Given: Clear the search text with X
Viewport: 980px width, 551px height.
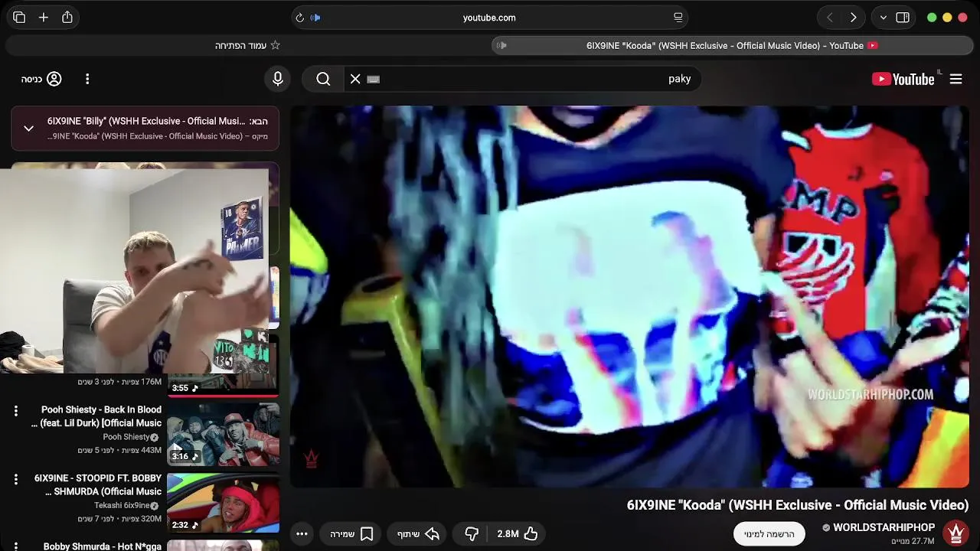Looking at the screenshot, I should [x=355, y=79].
